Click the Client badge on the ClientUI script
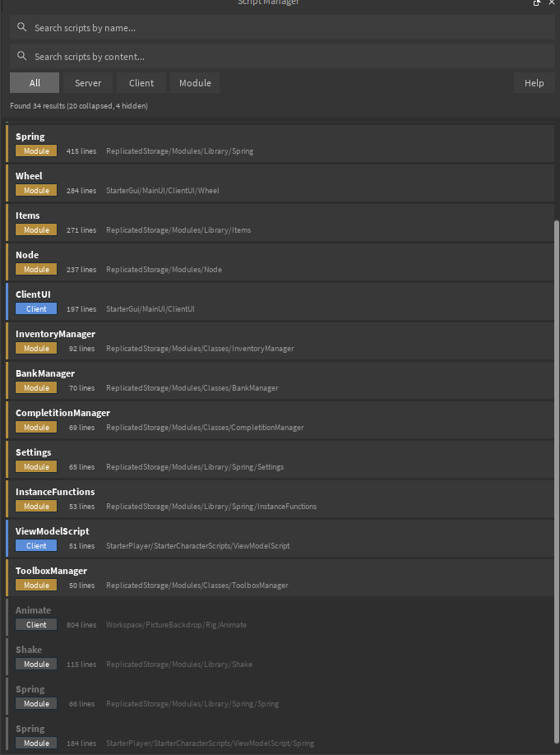Viewport: 560px width, 755px height. click(x=35, y=308)
